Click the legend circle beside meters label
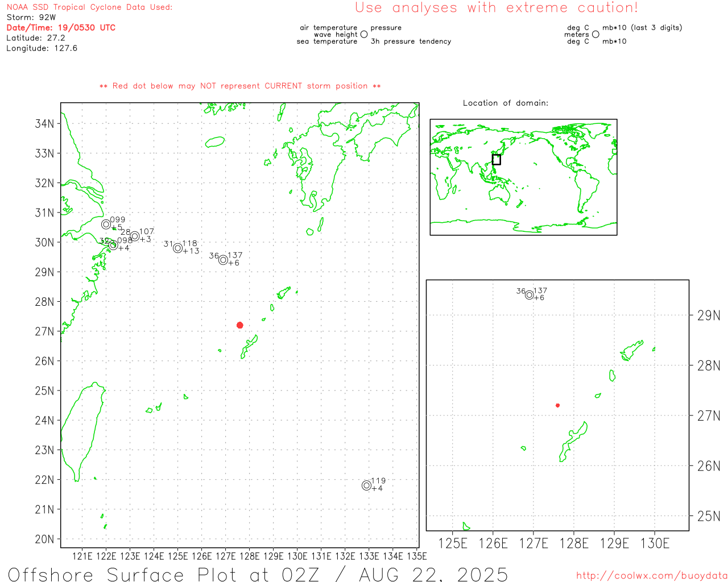Screen dimensions: 728x582 [595, 34]
